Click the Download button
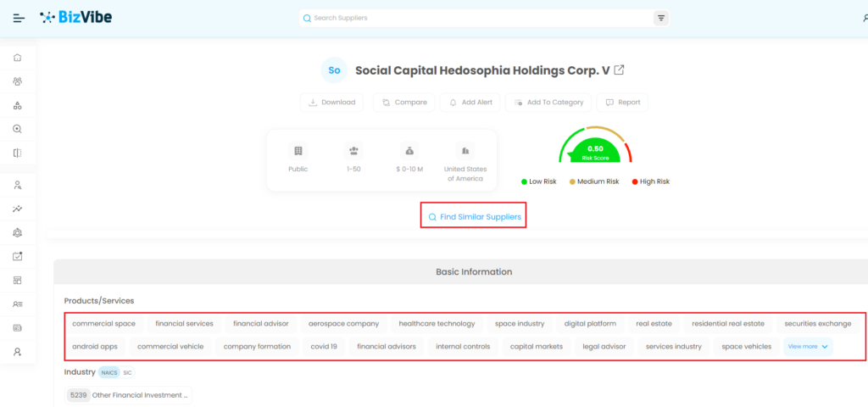Image resolution: width=868 pixels, height=407 pixels. point(331,103)
